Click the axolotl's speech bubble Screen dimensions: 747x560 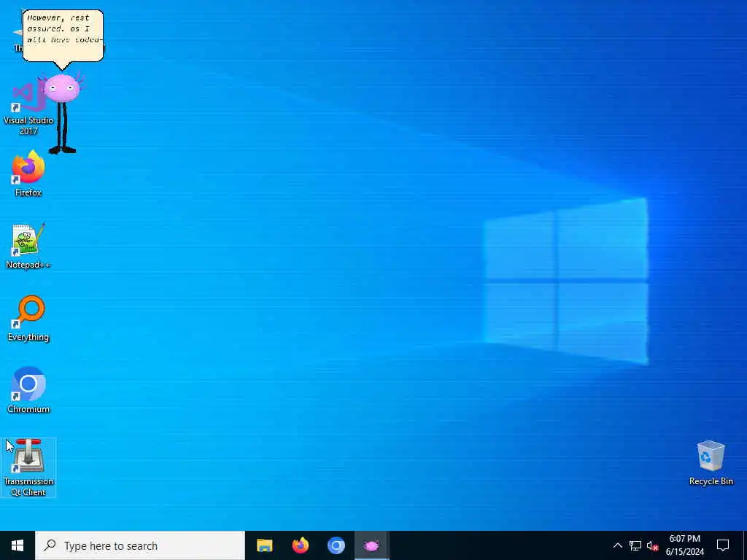coord(63,36)
